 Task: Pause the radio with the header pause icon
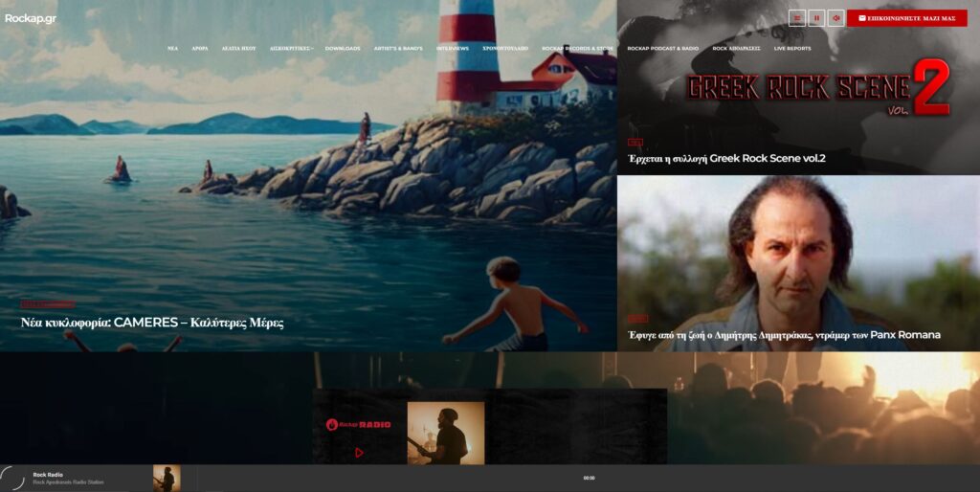(x=816, y=18)
